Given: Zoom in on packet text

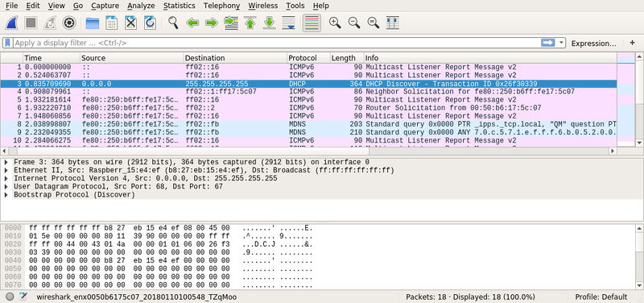Looking at the screenshot, I should click(335, 23).
